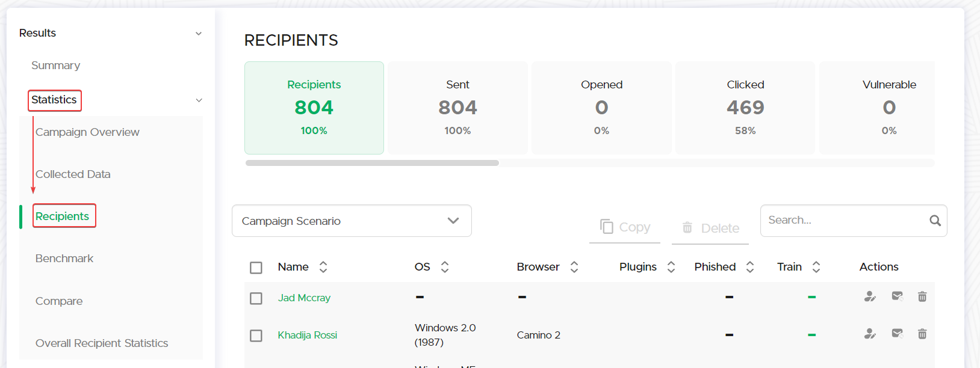The height and width of the screenshot is (368, 980).
Task: Check the box next to Jad Mccray
Action: (x=256, y=298)
